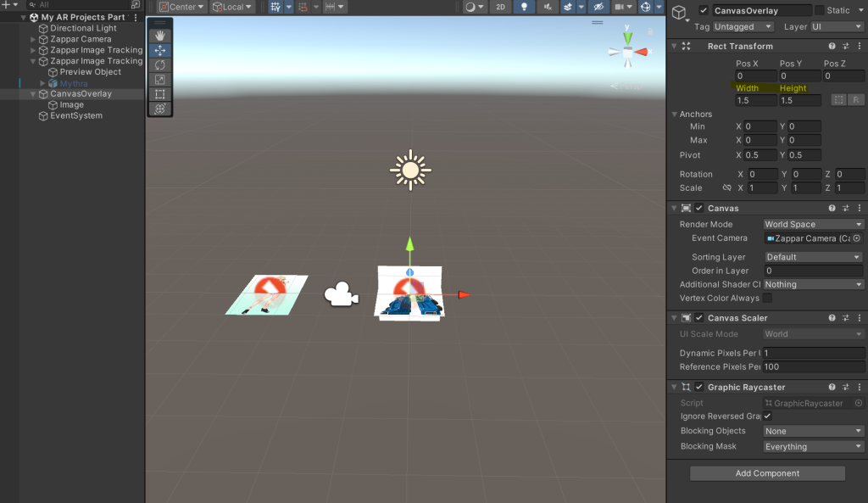
Task: Open the Blocking Mask dropdown
Action: tap(812, 447)
